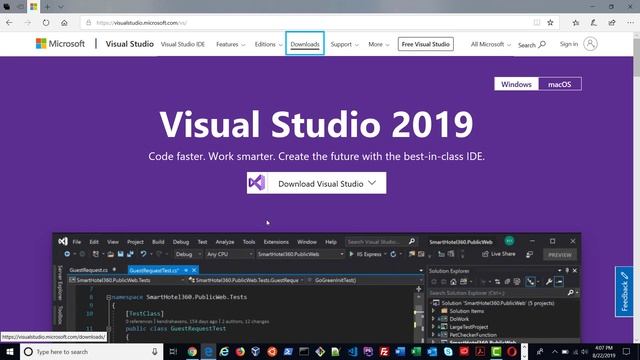This screenshot has height=360, width=640.
Task: Open PowerShell from the taskbar
Action: 288,351
